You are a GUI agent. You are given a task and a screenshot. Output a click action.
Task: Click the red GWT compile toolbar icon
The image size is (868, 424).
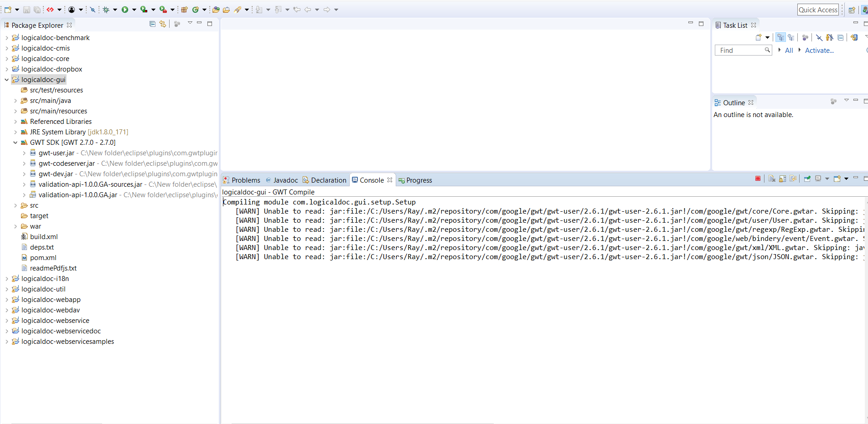(50, 10)
